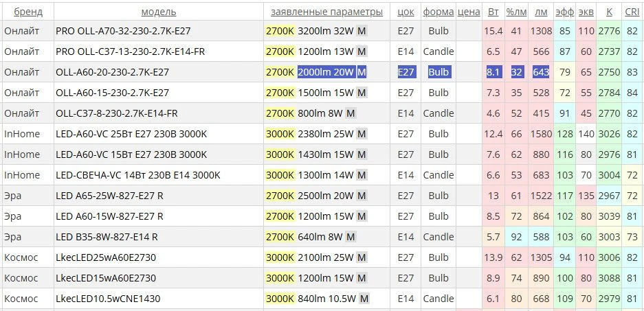This screenshot has width=644, height=311.
Task: Sort by форма column header
Action: click(x=438, y=12)
